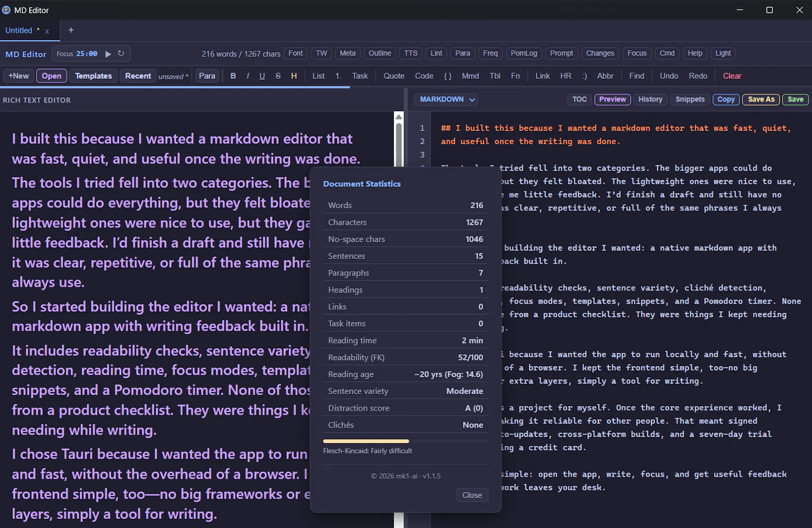Insert Mermaid diagram with Mmd

(x=470, y=76)
